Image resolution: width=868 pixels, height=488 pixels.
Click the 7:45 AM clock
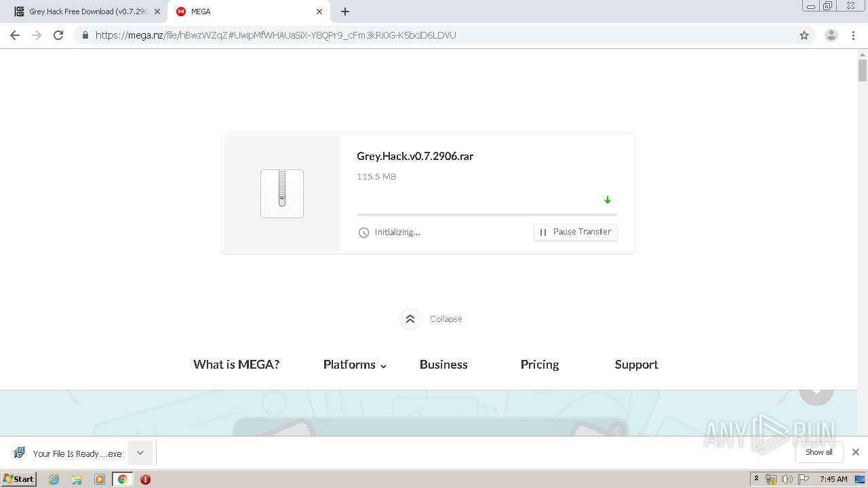click(x=833, y=479)
